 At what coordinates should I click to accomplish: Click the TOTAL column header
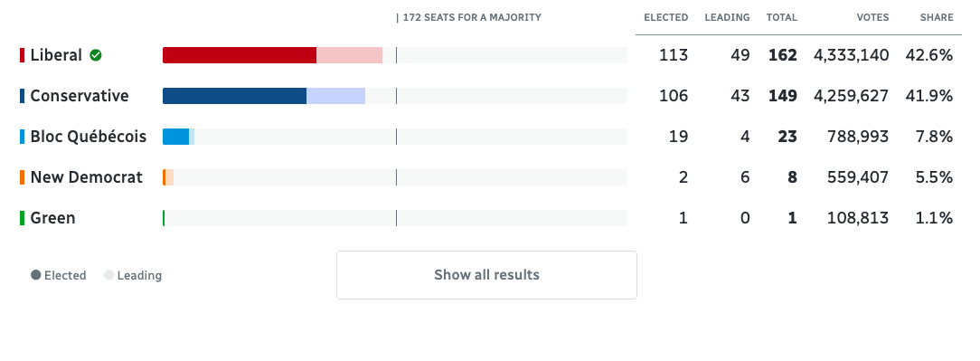[782, 17]
